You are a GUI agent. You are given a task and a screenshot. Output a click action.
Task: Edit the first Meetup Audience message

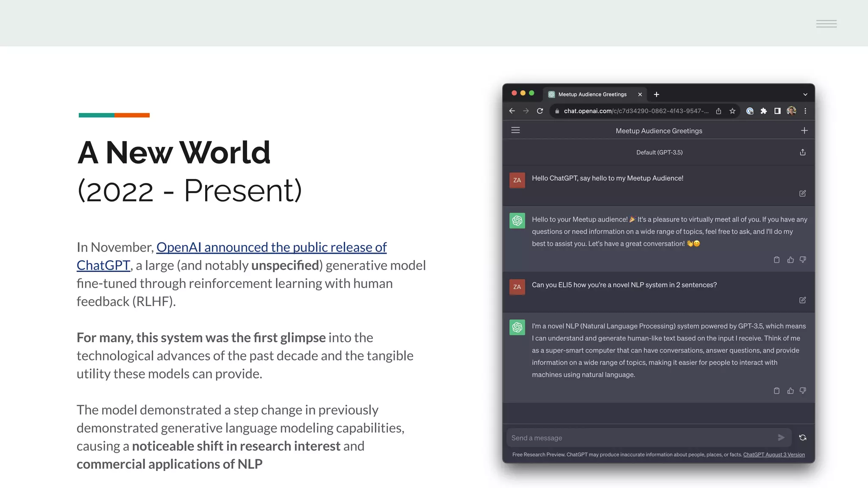coord(802,194)
